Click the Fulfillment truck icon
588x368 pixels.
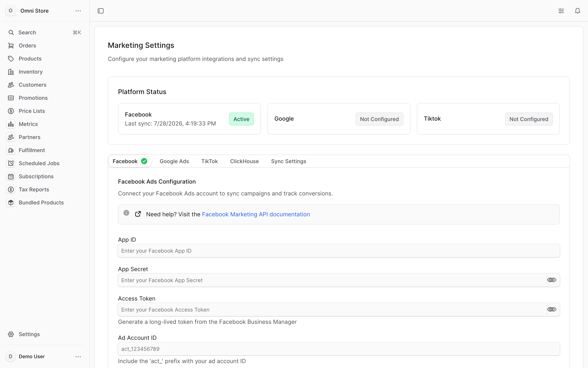(11, 150)
